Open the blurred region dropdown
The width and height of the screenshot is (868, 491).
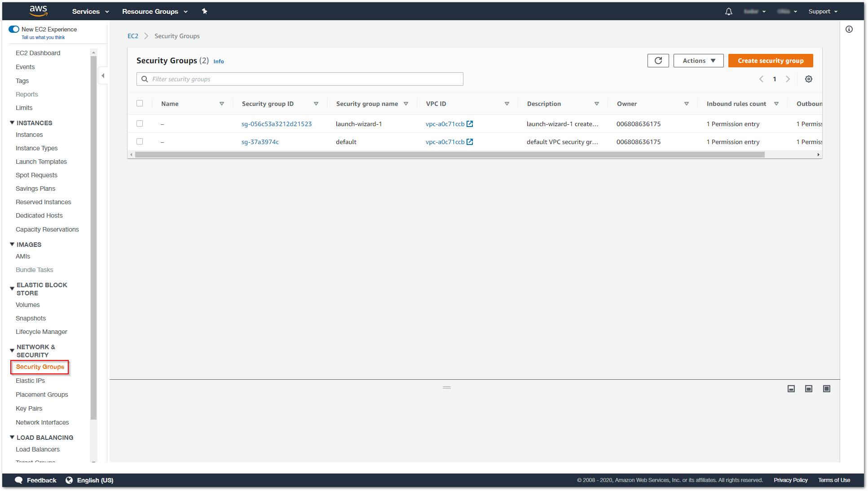(x=787, y=12)
